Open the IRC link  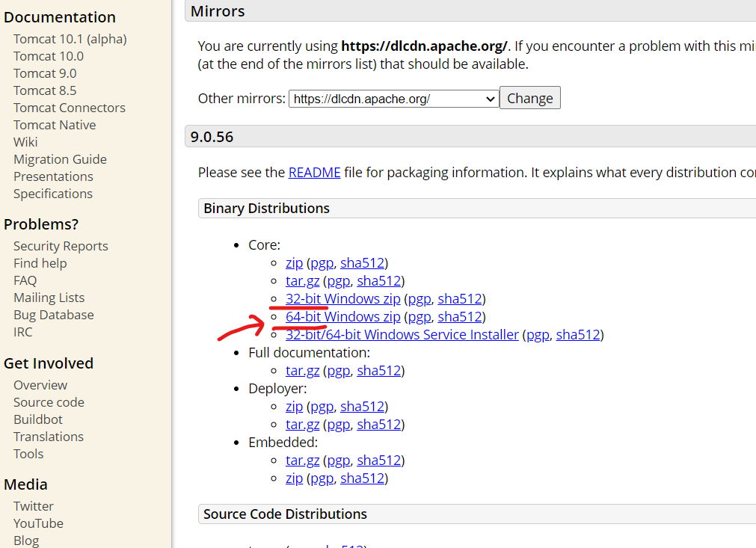point(22,332)
